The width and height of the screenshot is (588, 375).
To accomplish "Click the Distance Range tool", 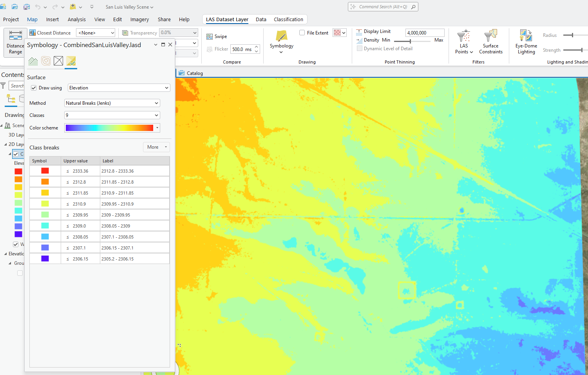I will pyautogui.click(x=15, y=42).
